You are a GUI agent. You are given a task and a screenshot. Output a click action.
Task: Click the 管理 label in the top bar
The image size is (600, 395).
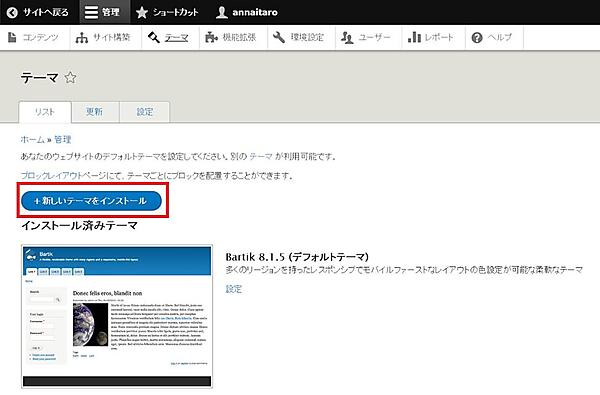coord(111,12)
